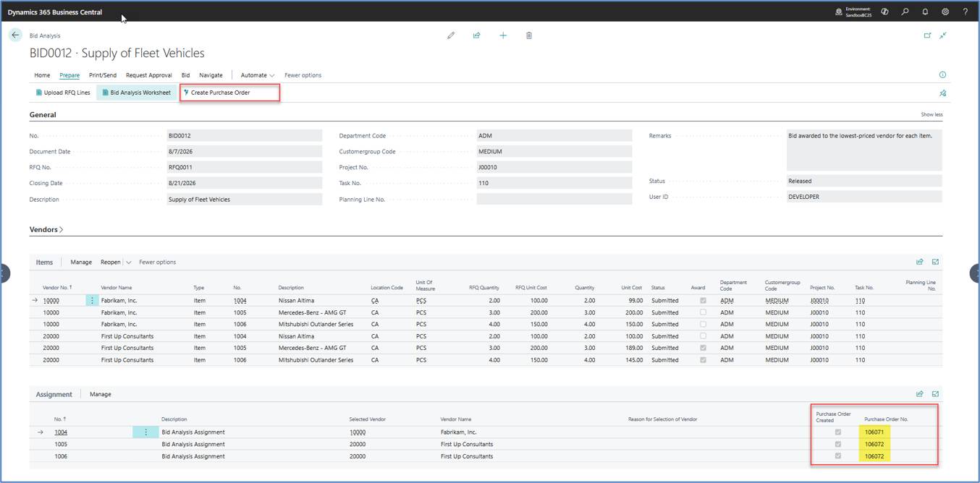Screen dimensions: 980x483
Task: Open item link 1004 in Assignment
Action: (61, 432)
